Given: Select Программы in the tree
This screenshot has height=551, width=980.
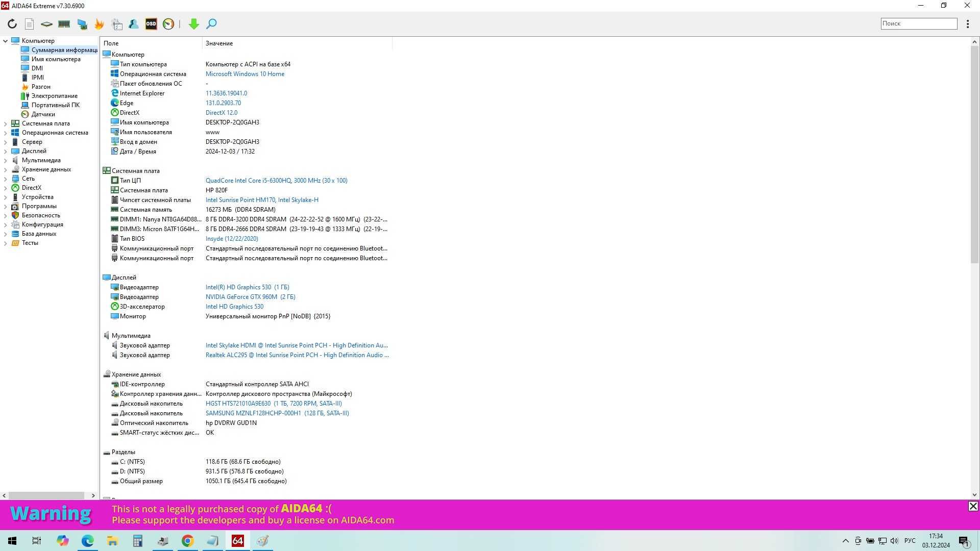Looking at the screenshot, I should (x=39, y=206).
